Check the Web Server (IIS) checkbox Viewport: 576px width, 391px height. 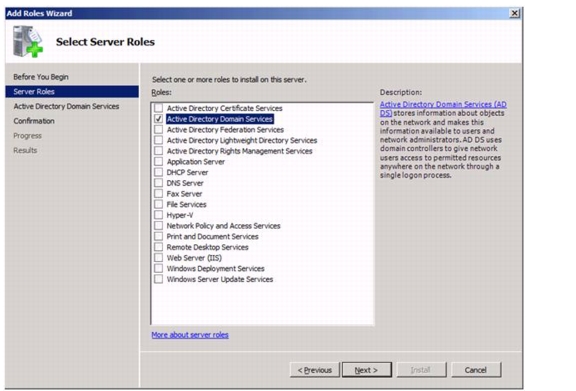(158, 257)
